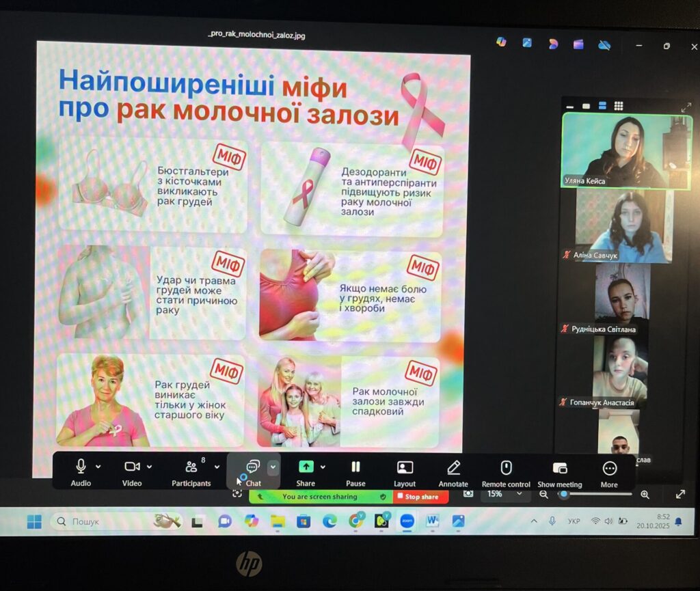Open the Zoom Chat panel
Viewport: 700px width, 591px height.
tap(253, 467)
